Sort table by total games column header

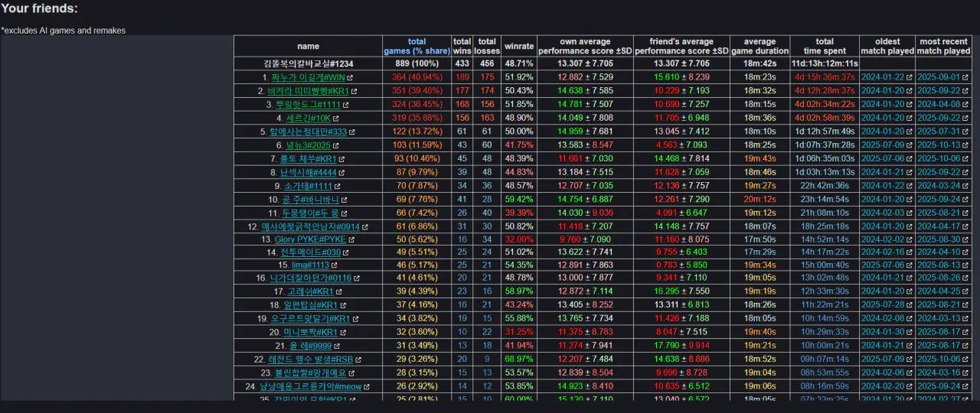pos(416,46)
